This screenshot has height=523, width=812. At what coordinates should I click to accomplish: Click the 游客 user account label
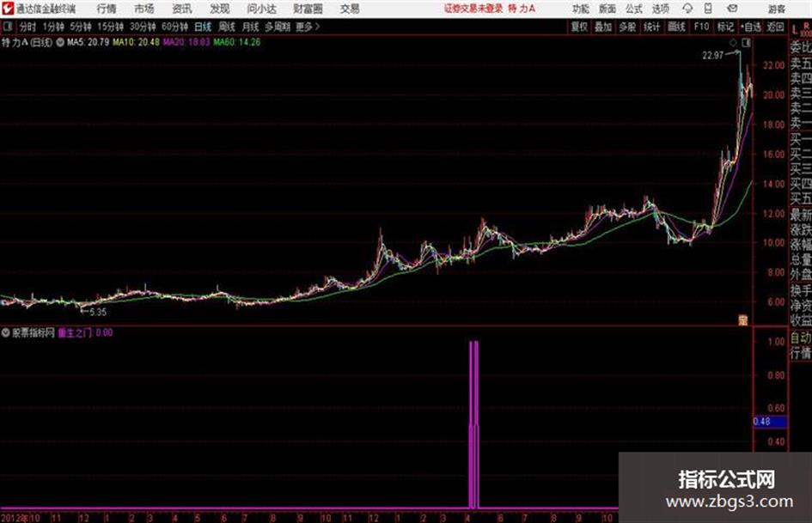coord(777,9)
